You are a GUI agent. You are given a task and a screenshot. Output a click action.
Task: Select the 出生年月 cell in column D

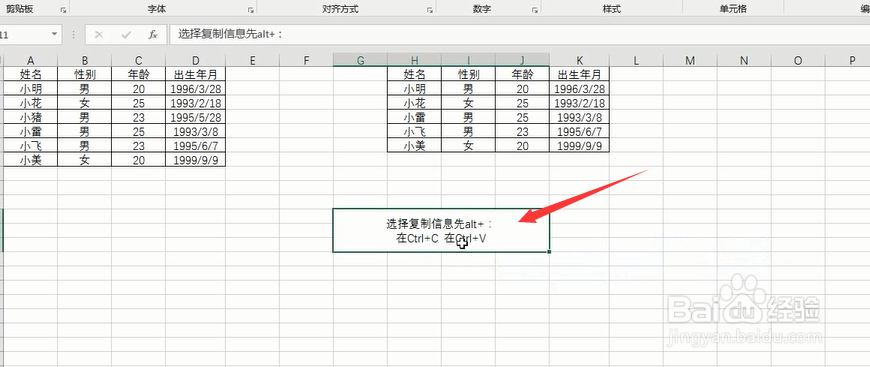coord(195,74)
